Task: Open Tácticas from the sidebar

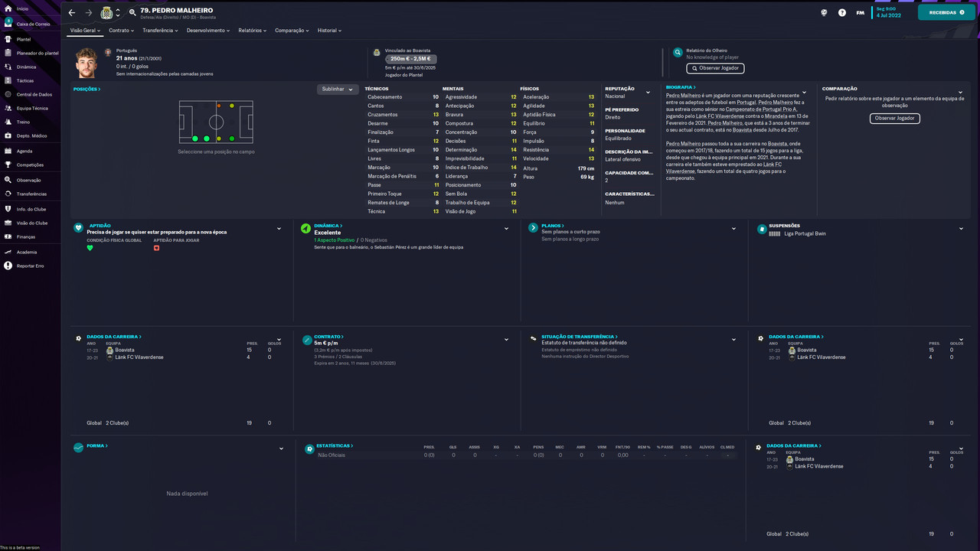Action: (25, 80)
